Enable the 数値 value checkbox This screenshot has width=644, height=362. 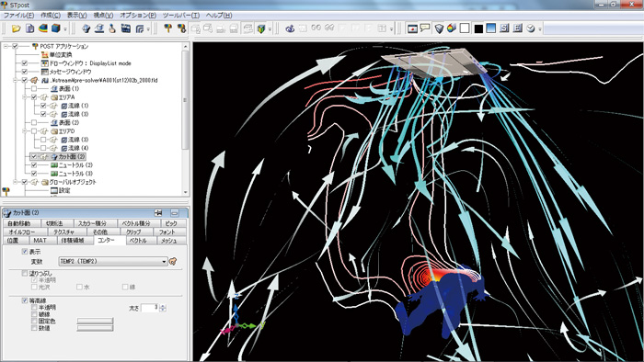[x=34, y=328]
